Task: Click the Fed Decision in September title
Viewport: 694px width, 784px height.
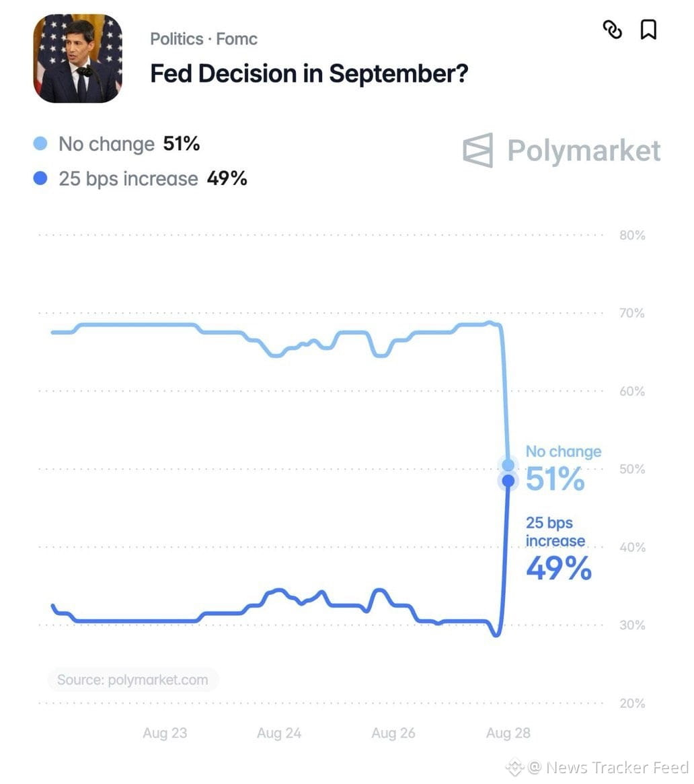Action: click(309, 73)
